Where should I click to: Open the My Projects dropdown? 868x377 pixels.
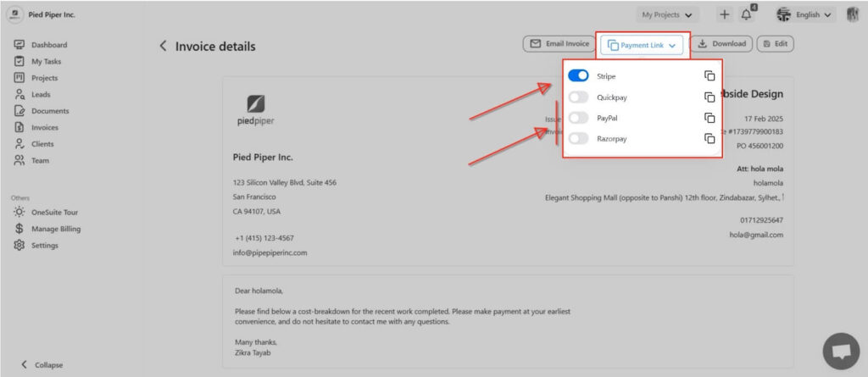[x=667, y=15]
